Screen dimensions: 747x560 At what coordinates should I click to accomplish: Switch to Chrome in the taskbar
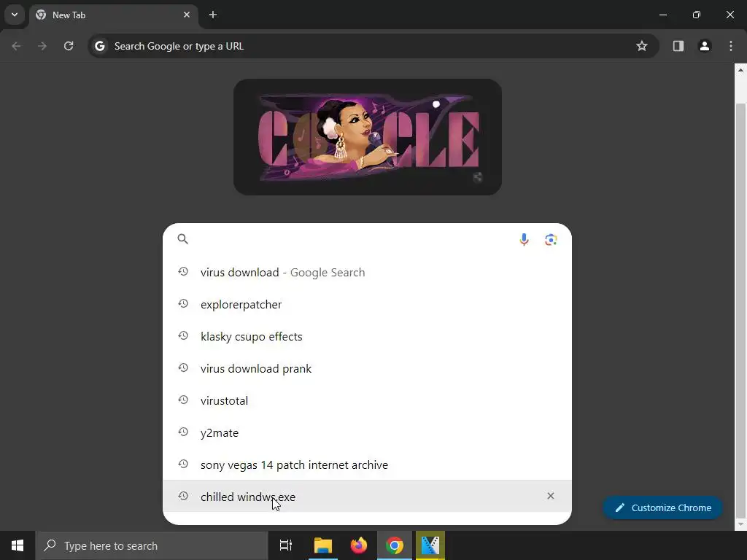(395, 545)
